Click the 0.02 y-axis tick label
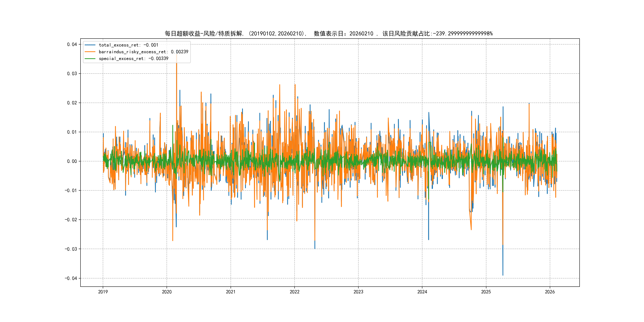 click(x=72, y=103)
